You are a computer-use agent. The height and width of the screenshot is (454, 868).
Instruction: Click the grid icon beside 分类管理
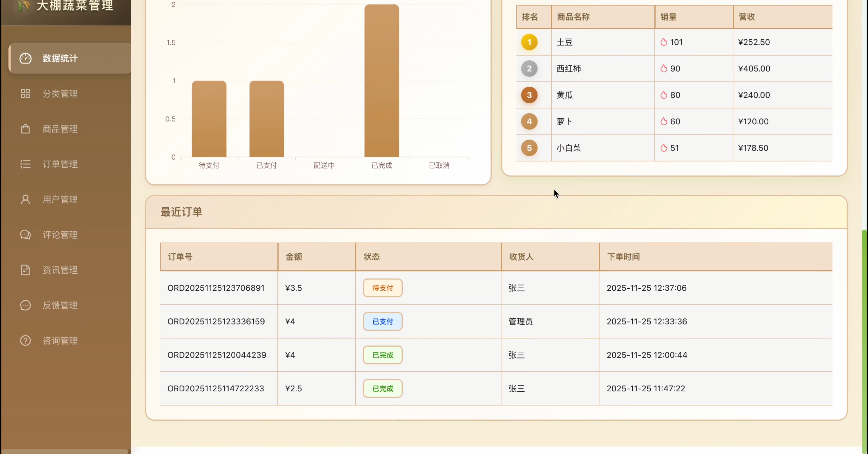[25, 94]
